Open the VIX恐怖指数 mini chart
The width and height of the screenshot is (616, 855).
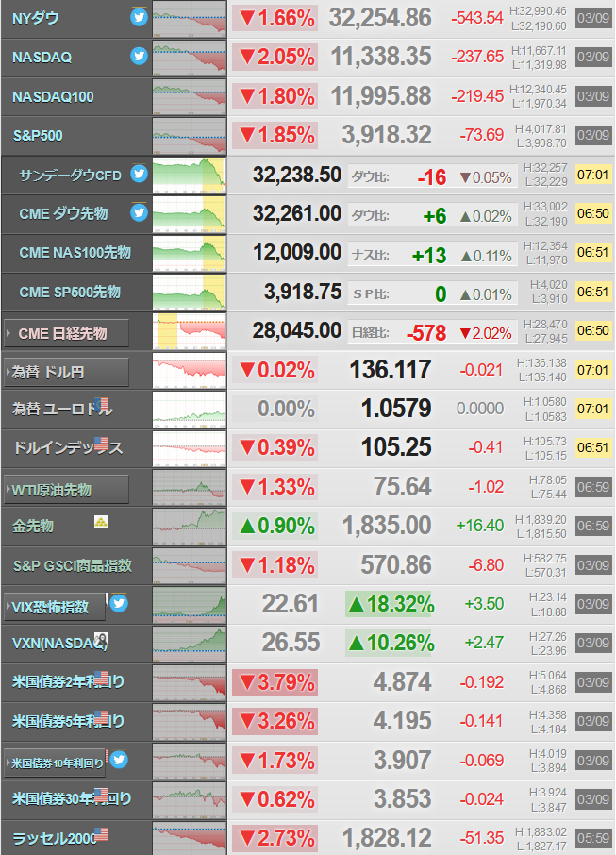click(190, 604)
